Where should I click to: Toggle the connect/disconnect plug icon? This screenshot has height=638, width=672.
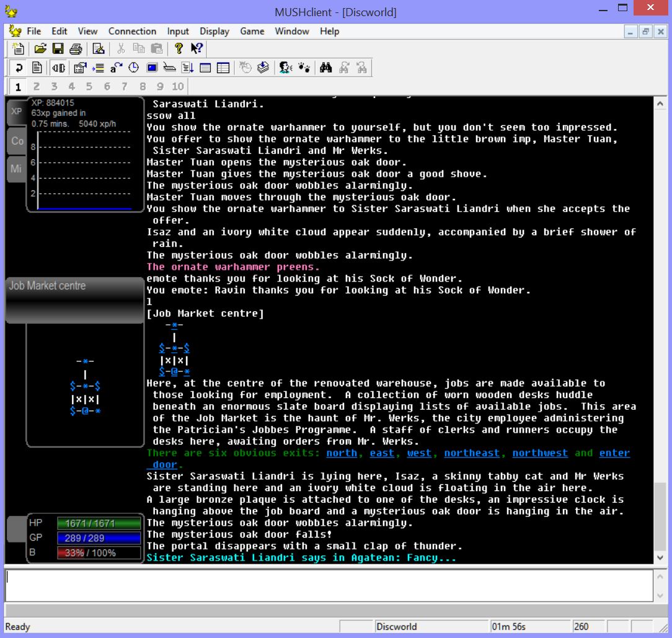click(x=59, y=68)
